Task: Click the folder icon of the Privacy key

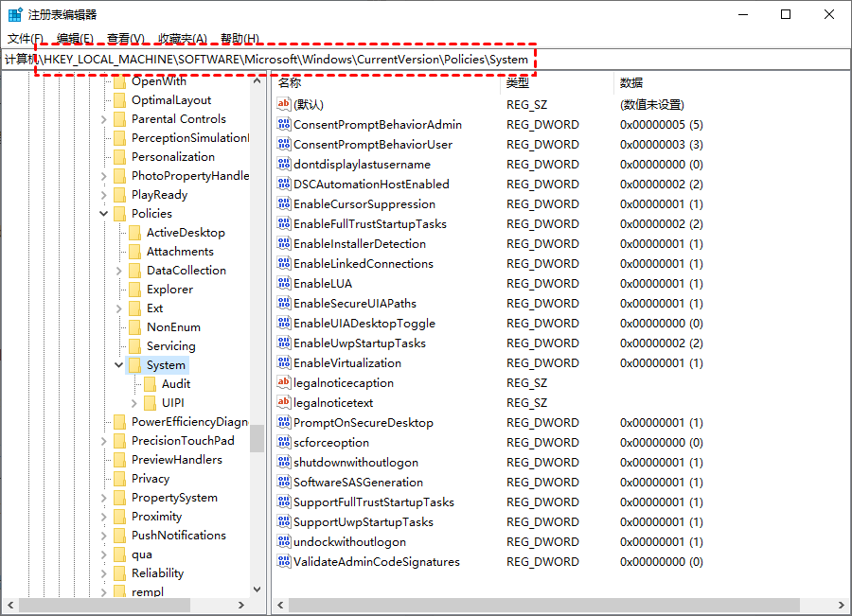Action: click(x=119, y=479)
